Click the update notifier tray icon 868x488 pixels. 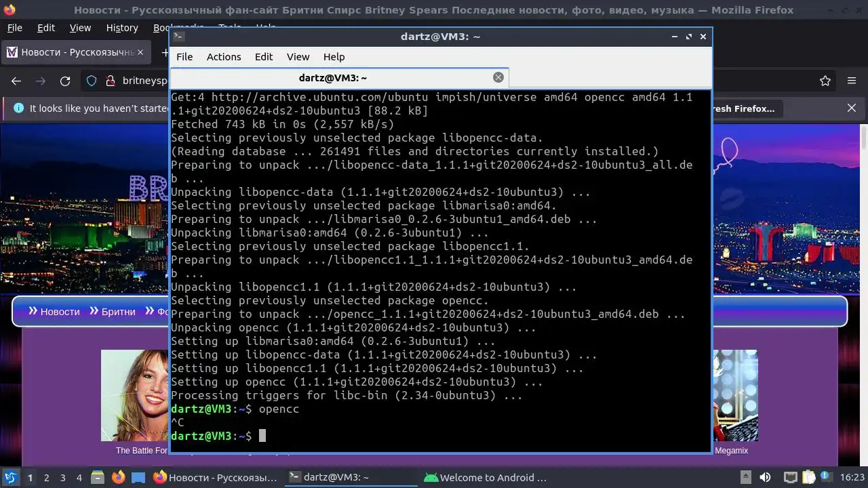click(x=827, y=477)
